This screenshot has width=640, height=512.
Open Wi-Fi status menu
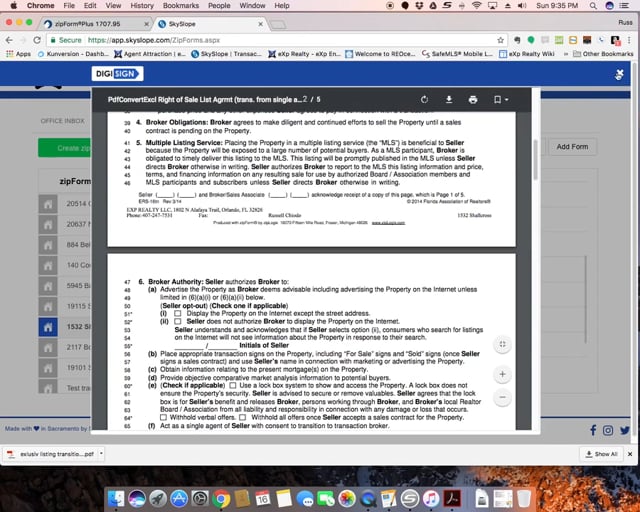pos(476,6)
